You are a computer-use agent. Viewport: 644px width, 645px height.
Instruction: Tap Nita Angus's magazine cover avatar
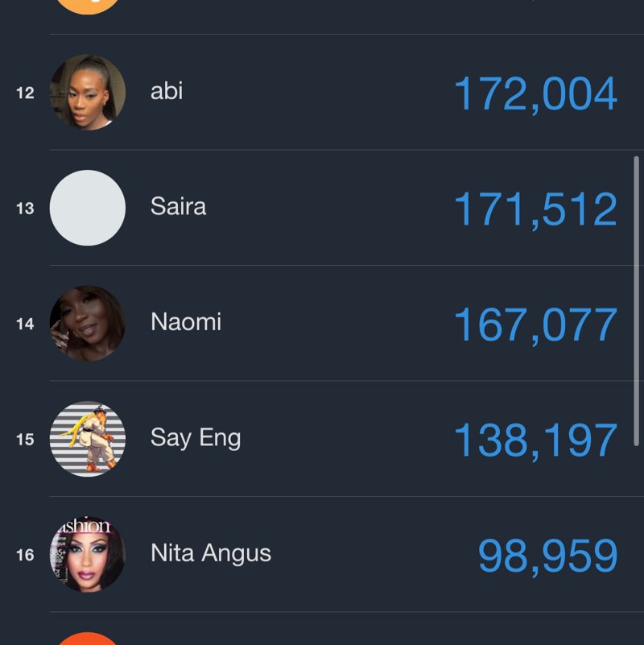pos(88,554)
